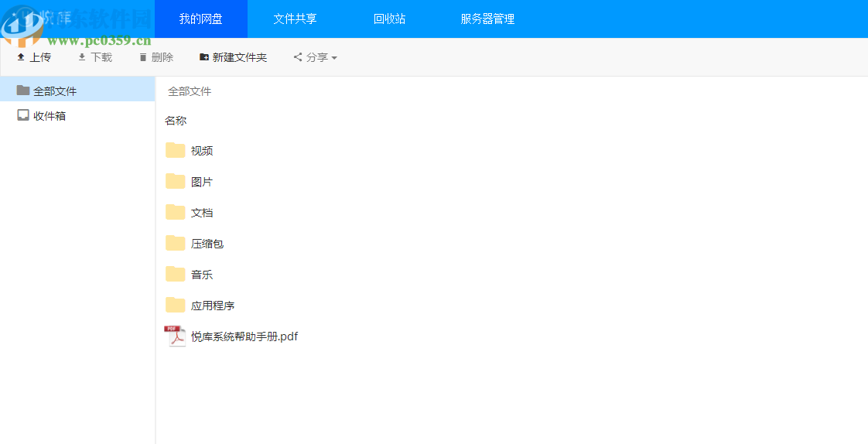Screen dimensions: 868x444
Task: Click the 压缩包 folder icon
Action: (x=176, y=243)
